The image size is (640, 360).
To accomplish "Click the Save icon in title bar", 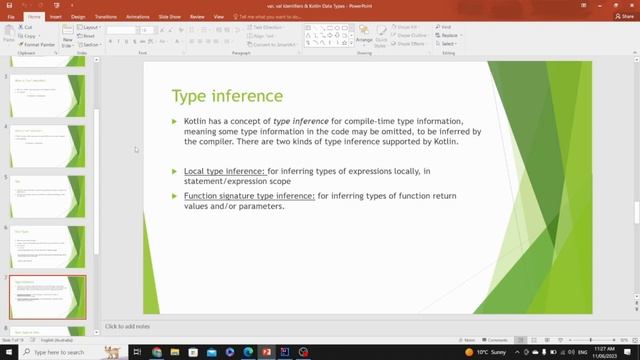I will [x=9, y=5].
